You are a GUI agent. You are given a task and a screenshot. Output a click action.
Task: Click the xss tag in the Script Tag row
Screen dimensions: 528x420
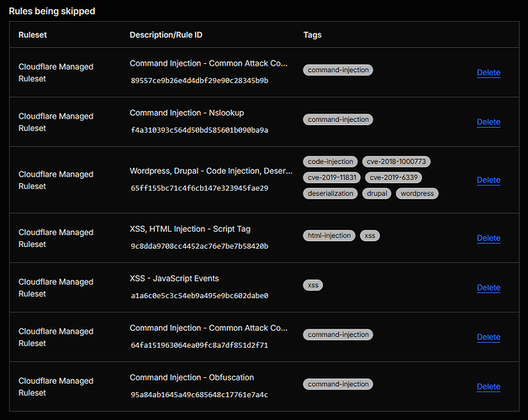coord(370,235)
